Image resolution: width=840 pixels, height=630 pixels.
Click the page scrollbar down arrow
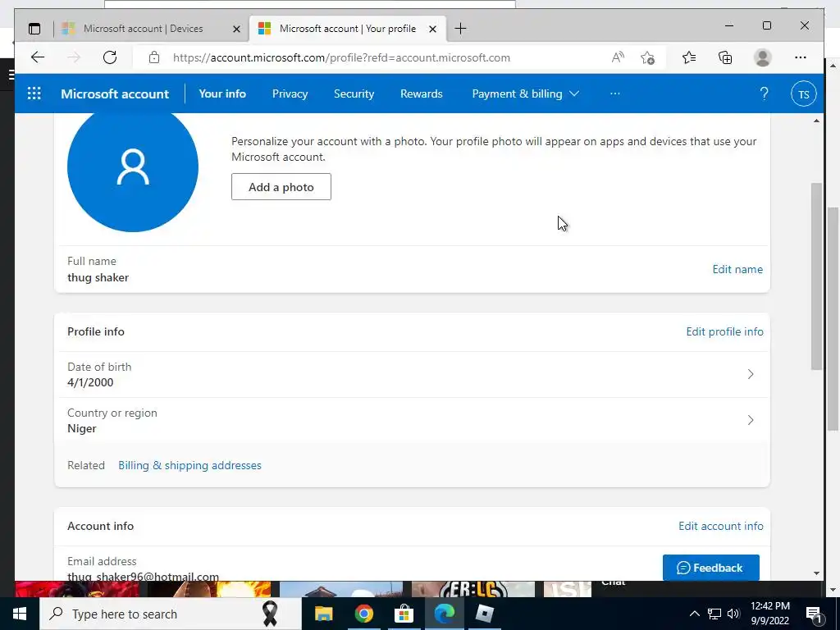pos(816,573)
